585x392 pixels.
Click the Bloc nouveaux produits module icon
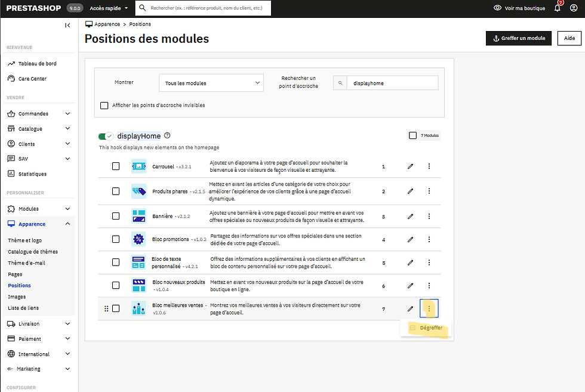(x=138, y=286)
